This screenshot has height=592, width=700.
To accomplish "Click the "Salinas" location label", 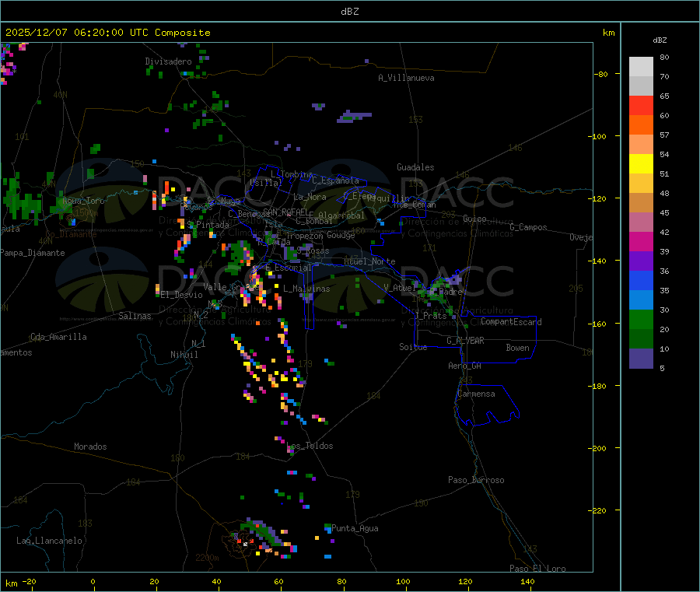I will (x=135, y=316).
